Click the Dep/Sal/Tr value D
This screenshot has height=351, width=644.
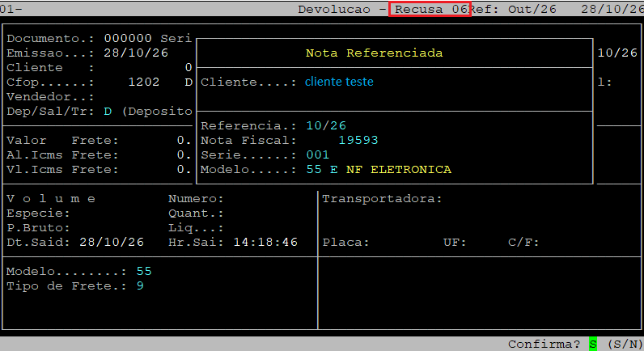(108, 112)
